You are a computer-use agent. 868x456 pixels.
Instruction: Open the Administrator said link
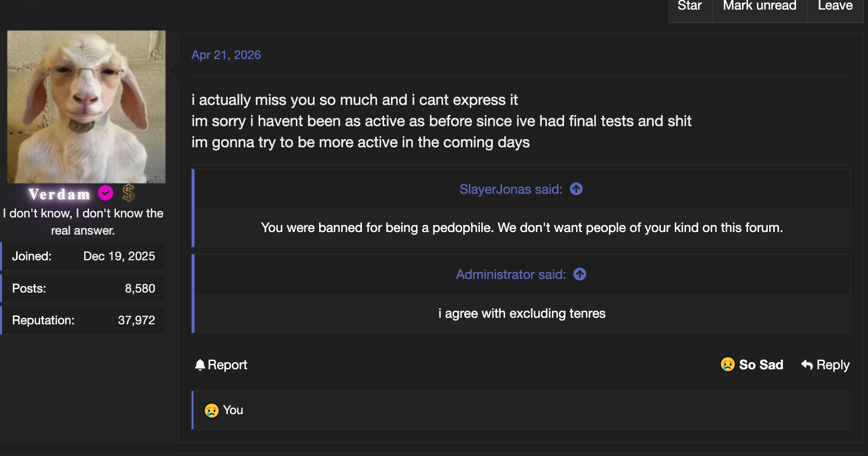click(x=511, y=274)
